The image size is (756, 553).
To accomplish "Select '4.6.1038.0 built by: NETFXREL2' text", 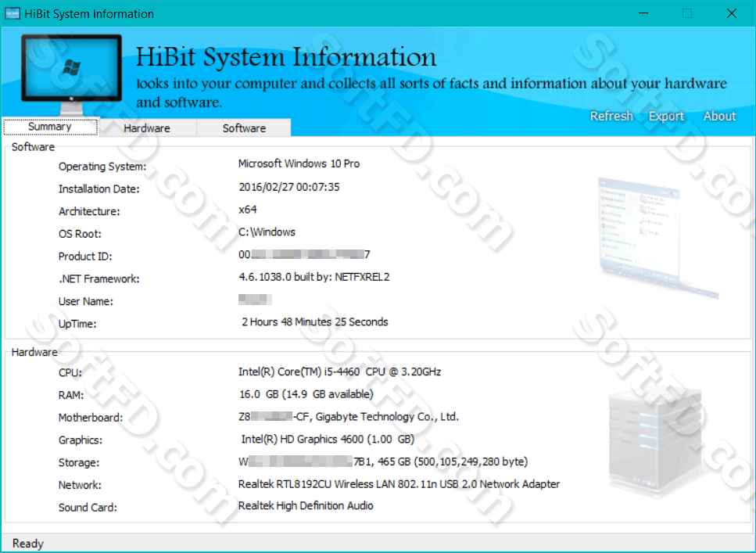I will (x=314, y=277).
